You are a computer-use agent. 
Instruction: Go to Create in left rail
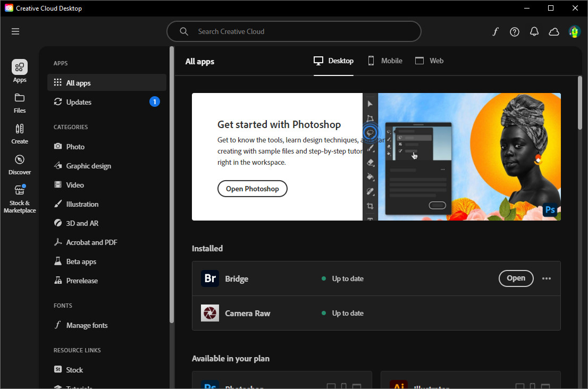tap(20, 134)
